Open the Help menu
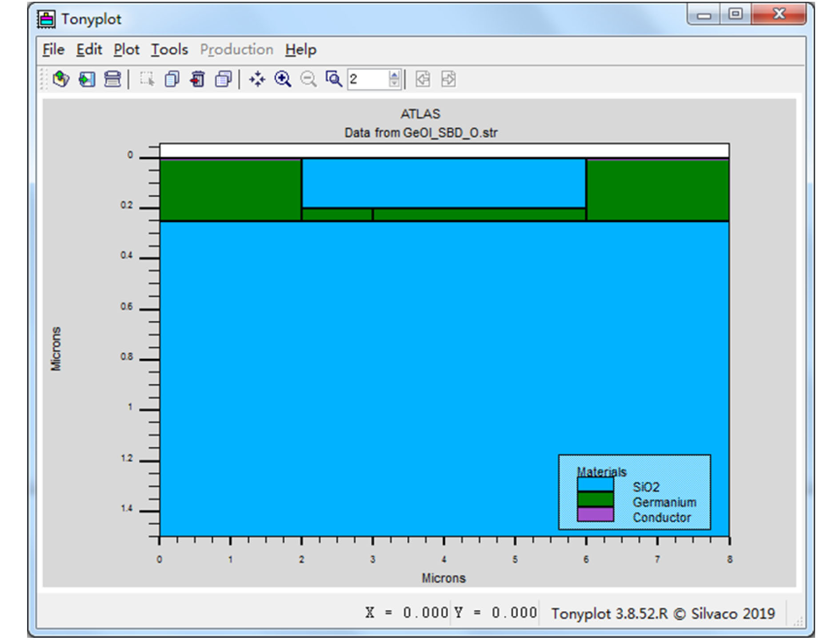Screen dimensions: 840x640 coord(300,49)
